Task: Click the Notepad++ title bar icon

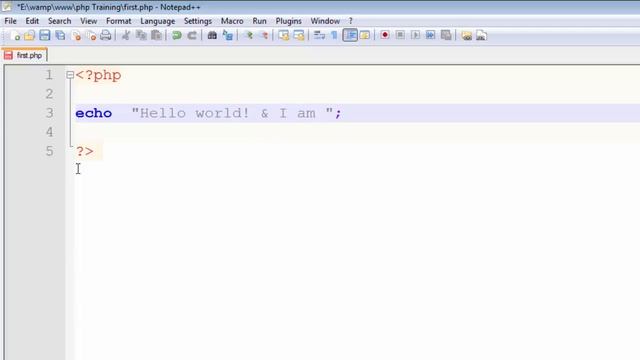Action: click(x=7, y=7)
